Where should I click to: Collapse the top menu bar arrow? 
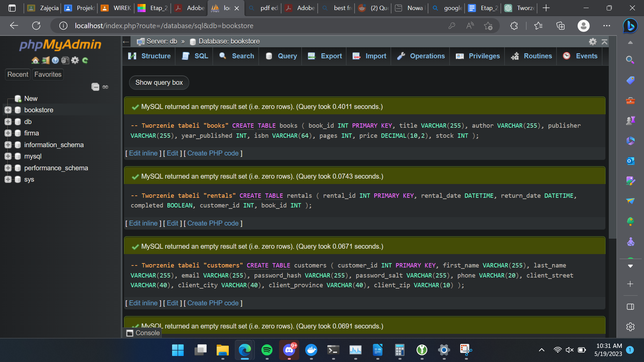tap(604, 42)
